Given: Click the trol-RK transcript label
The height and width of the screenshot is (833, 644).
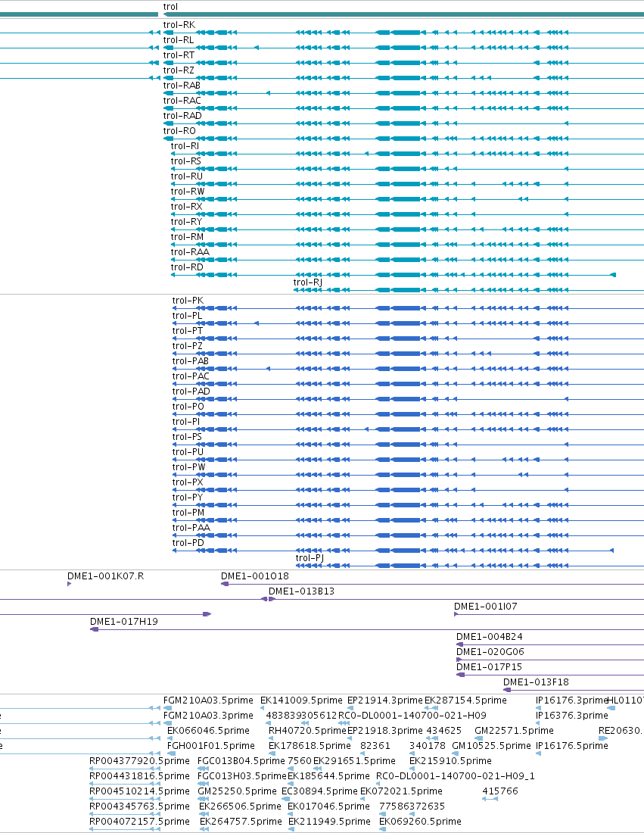Looking at the screenshot, I should point(179,25).
